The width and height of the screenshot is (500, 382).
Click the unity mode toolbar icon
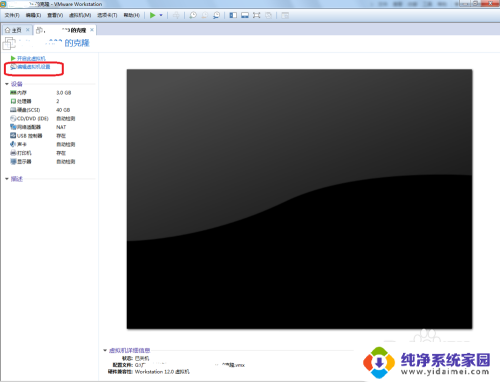tap(268, 15)
